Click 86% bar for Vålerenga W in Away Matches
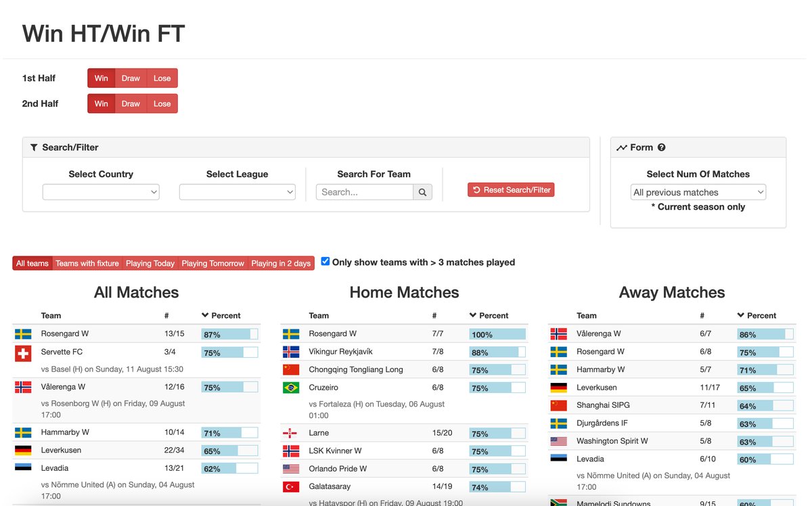This screenshot has height=506, width=812. (765, 334)
